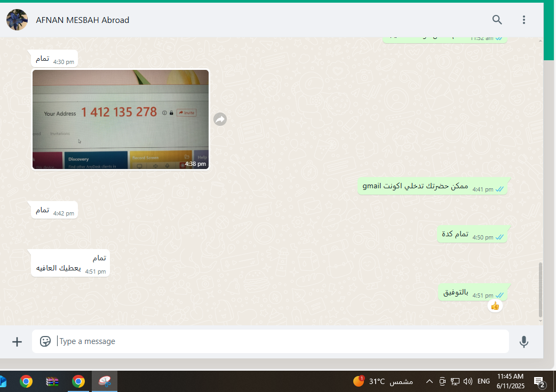
Task: Open the clock showing 11:45 AM
Action: [x=510, y=381]
